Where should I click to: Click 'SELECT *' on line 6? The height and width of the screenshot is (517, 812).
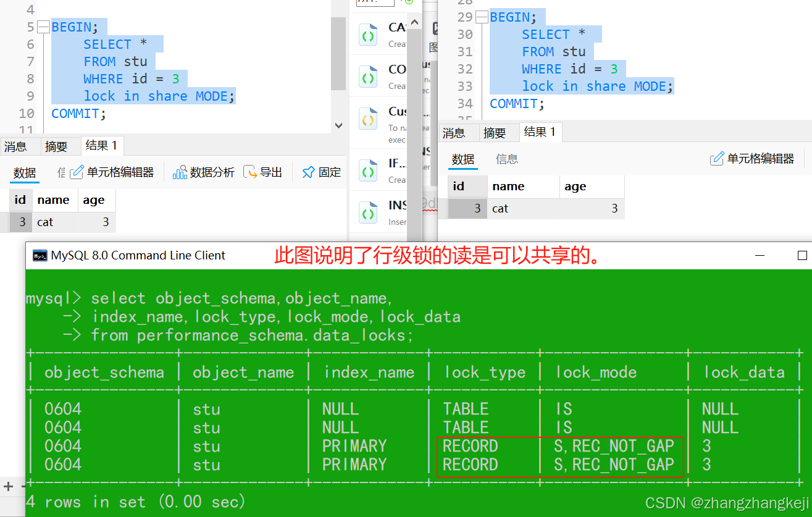pos(115,44)
